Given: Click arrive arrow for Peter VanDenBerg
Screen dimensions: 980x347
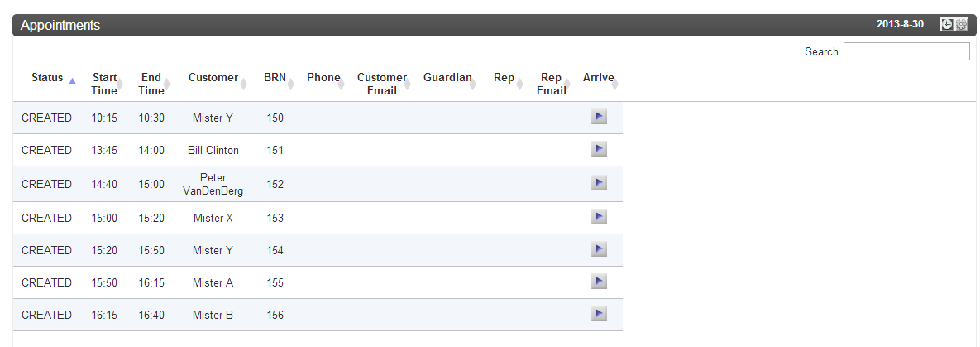Looking at the screenshot, I should 599,183.
